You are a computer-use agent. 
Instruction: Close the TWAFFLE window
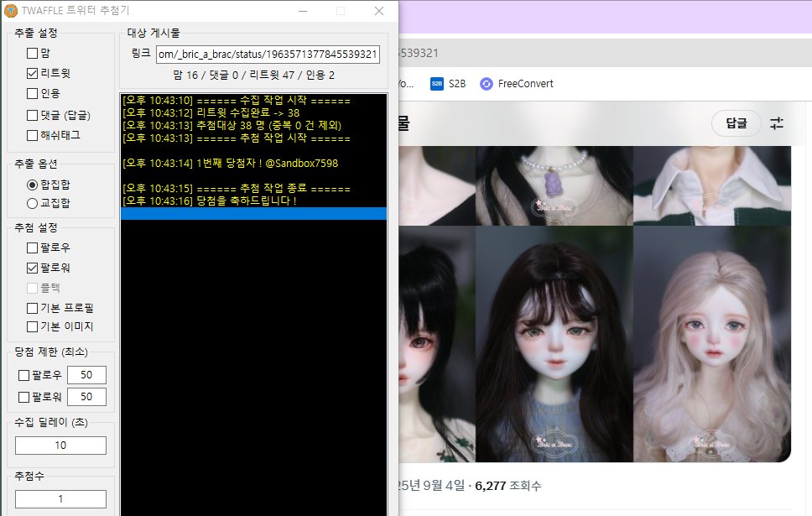tap(379, 11)
